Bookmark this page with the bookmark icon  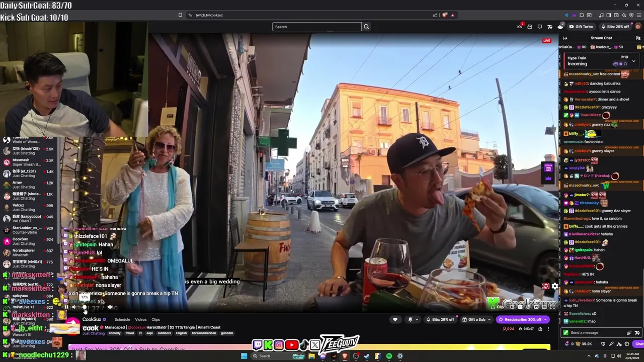click(x=180, y=15)
